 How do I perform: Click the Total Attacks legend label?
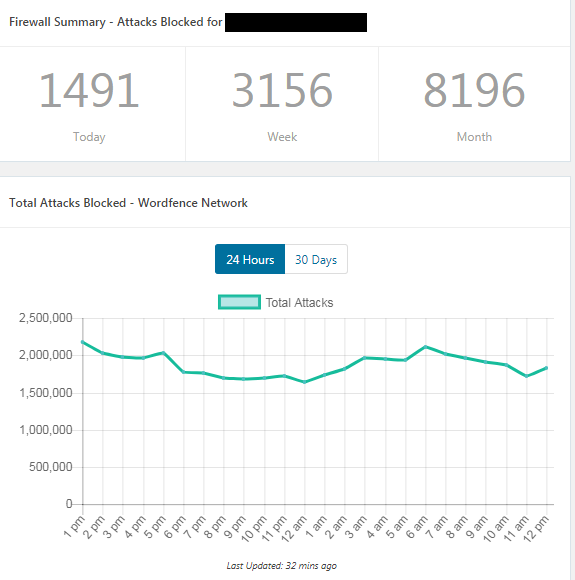(x=299, y=303)
